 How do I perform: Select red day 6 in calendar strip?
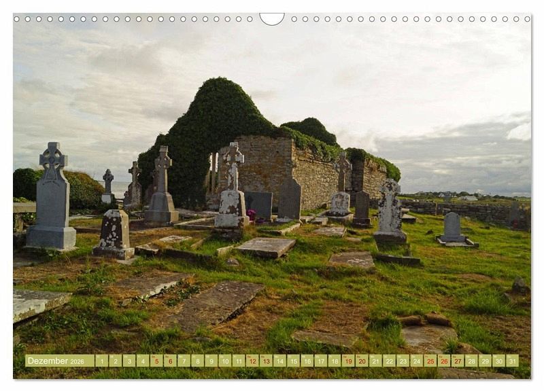coord(171,361)
